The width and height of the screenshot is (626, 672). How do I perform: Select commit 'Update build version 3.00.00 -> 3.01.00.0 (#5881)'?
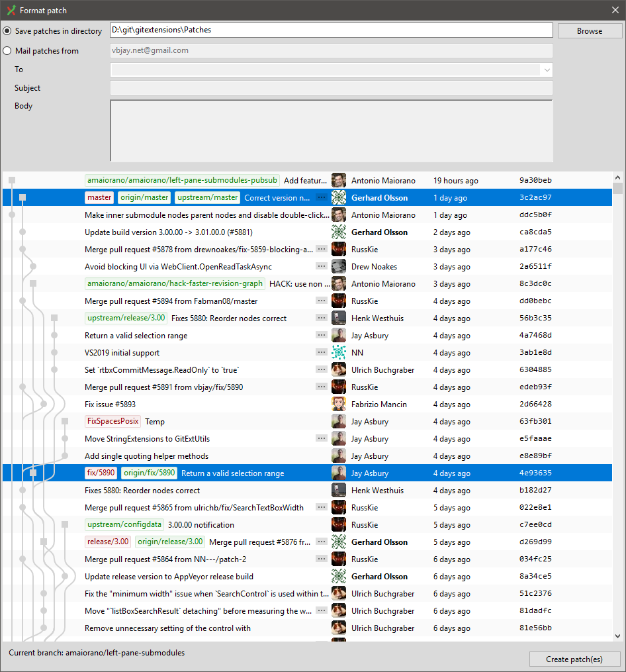(x=168, y=232)
